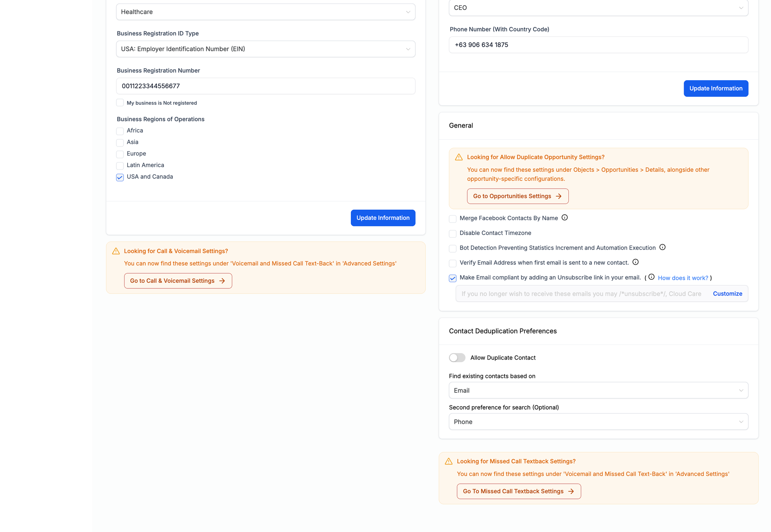Image resolution: width=771 pixels, height=532 pixels.
Task: Click info icon beside Verify Email Address
Action: pyautogui.click(x=635, y=262)
